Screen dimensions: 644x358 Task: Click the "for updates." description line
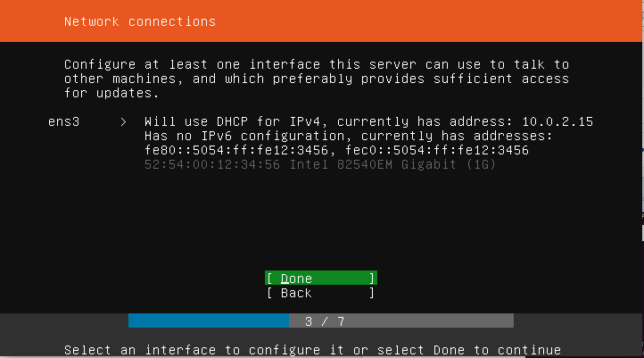click(112, 93)
